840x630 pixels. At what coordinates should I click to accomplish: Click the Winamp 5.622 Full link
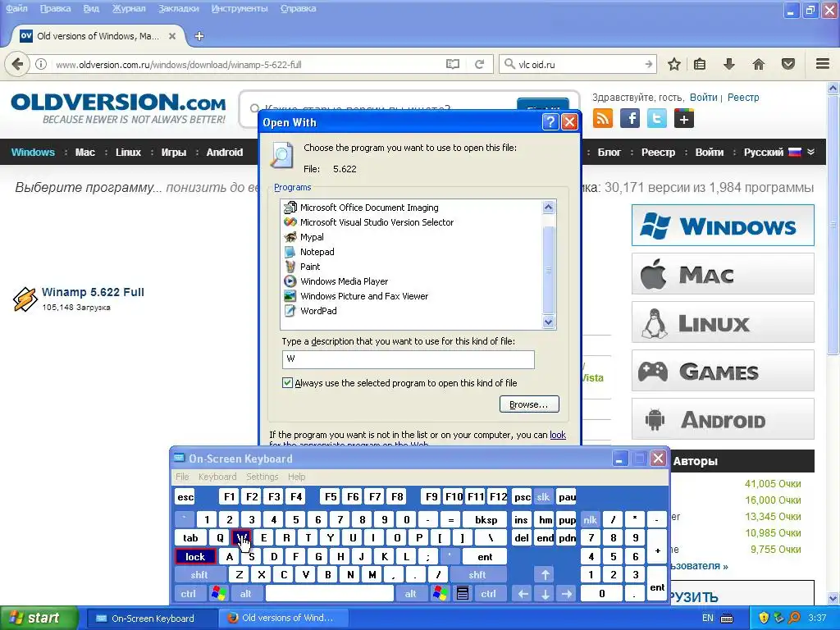coord(93,292)
